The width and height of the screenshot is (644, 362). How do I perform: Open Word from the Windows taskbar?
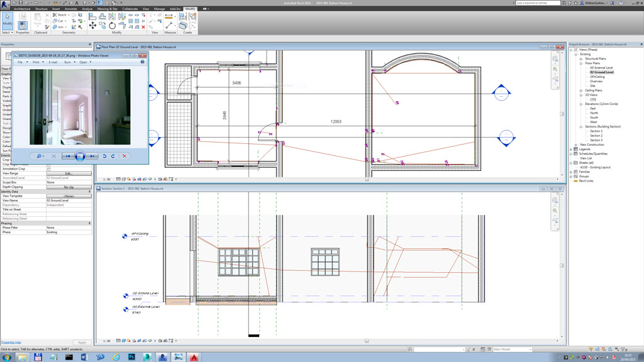pyautogui.click(x=85, y=357)
